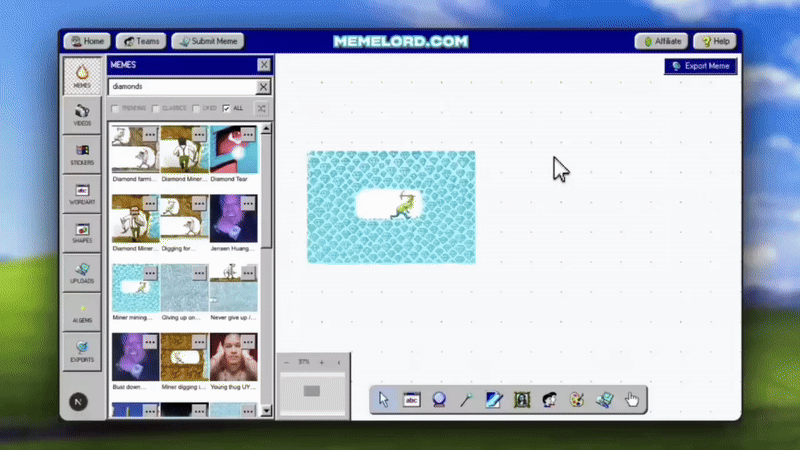Go to Home
800x450 pixels.
[87, 41]
